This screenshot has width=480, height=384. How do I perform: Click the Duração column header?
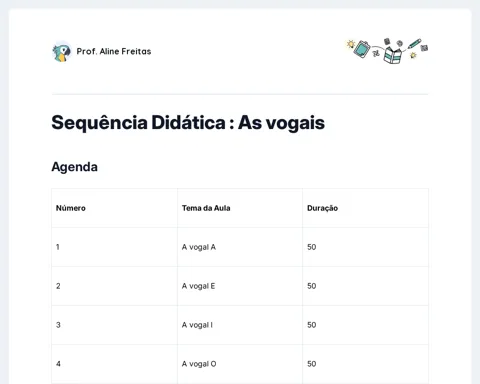[365, 208]
